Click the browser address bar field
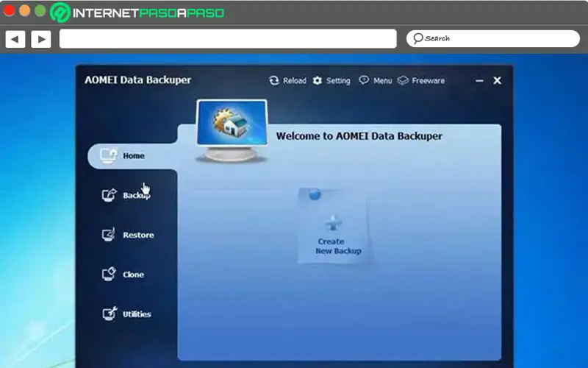 coord(228,39)
